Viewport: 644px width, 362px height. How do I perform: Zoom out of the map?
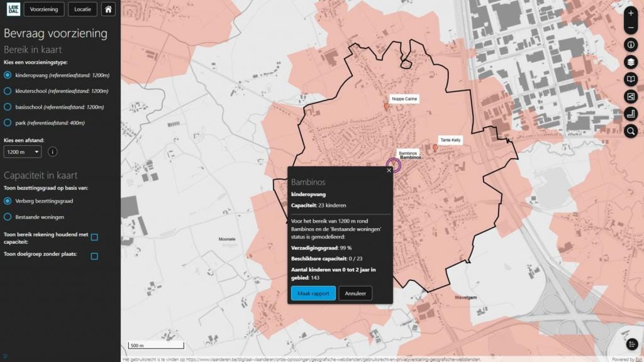[x=631, y=28]
